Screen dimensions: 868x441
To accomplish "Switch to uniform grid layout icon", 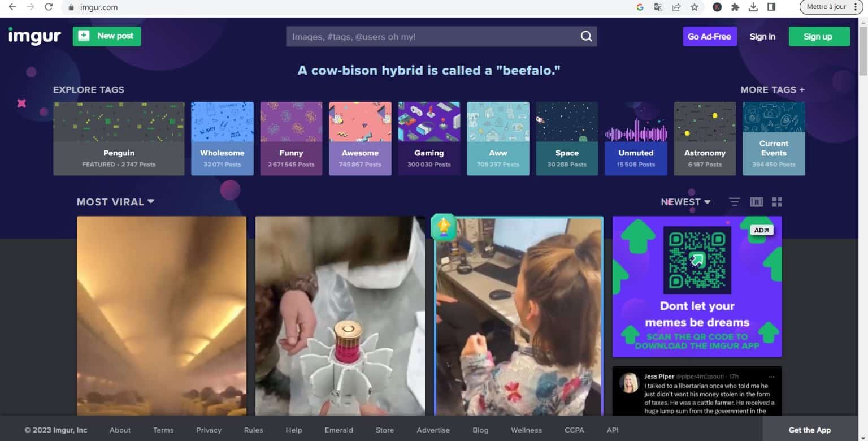I will (777, 202).
